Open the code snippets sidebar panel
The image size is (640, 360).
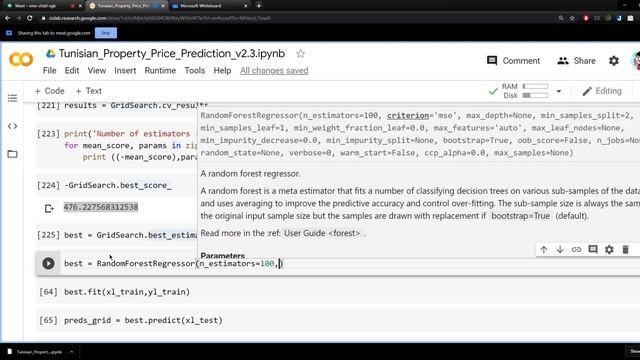point(12,126)
